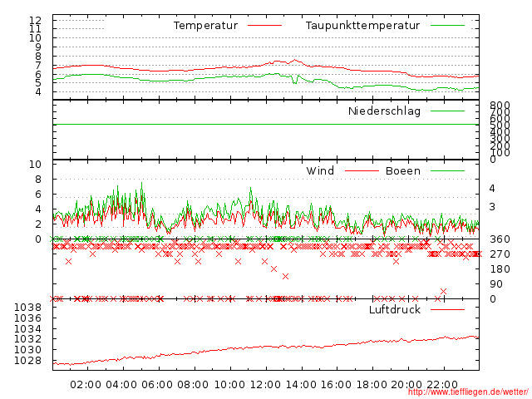
Task: Click the 800 precipitation axis label
Action: point(499,106)
